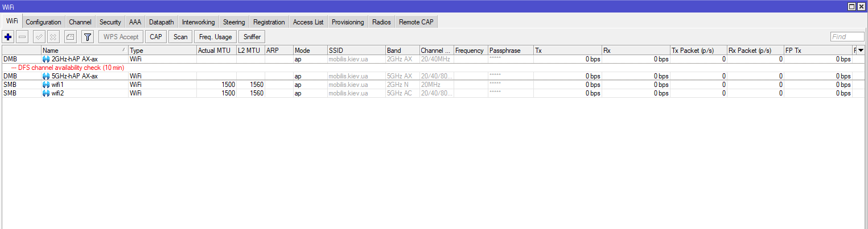
Task: Open Freq. Usage tool
Action: tap(215, 37)
